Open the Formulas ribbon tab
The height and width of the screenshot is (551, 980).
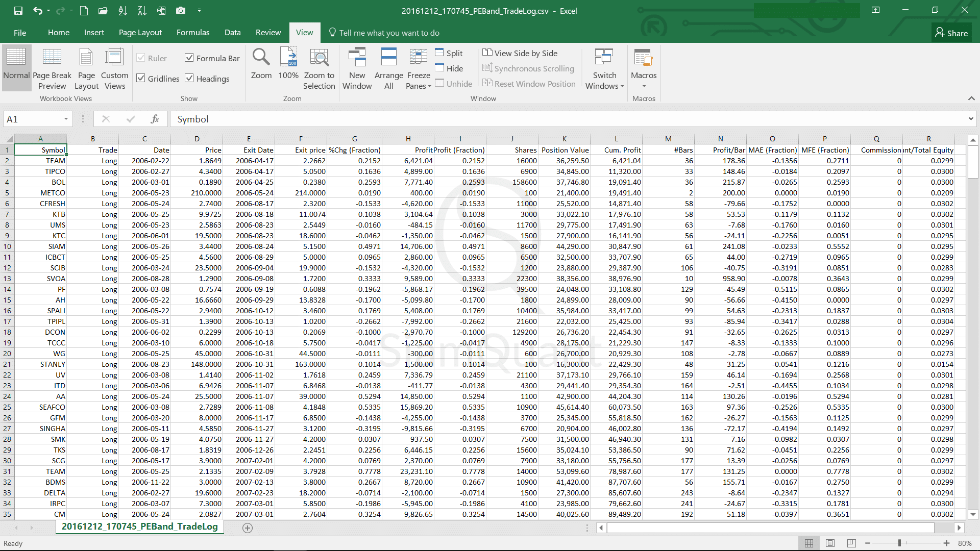click(192, 33)
